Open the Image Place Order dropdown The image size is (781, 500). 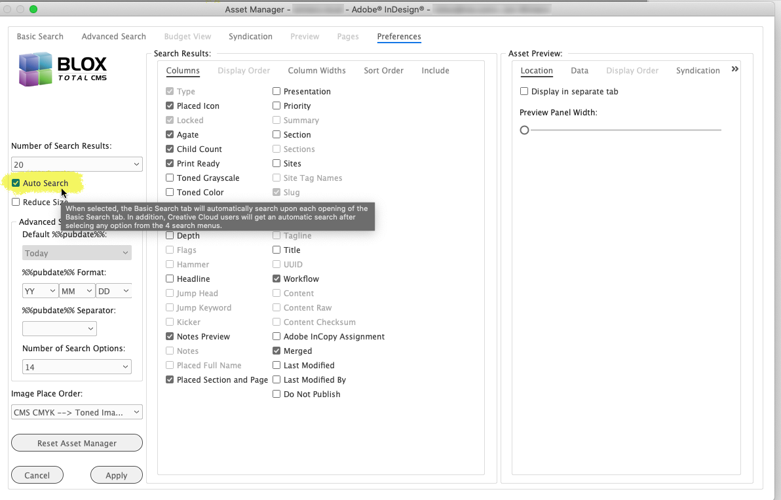point(77,413)
